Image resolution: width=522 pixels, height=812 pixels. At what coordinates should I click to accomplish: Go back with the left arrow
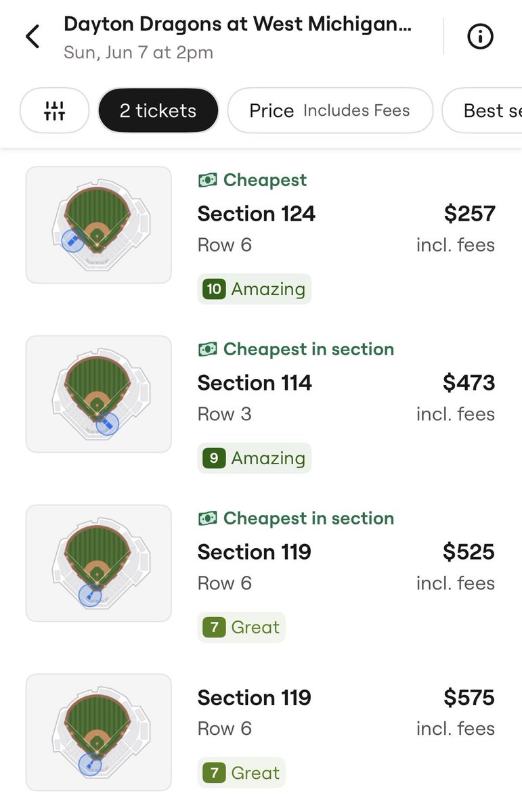[32, 37]
